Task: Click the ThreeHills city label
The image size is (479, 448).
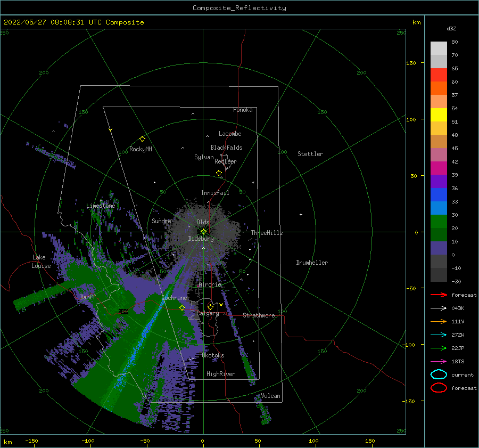Action: click(267, 233)
